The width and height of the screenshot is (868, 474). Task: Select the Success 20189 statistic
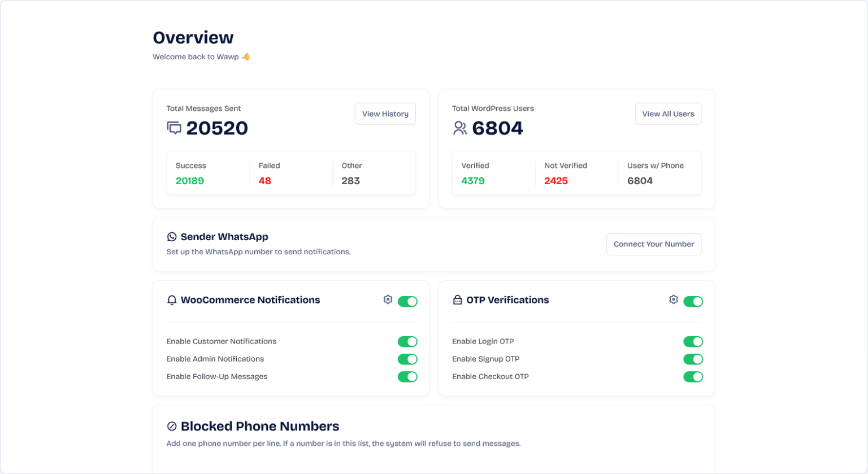[190, 180]
